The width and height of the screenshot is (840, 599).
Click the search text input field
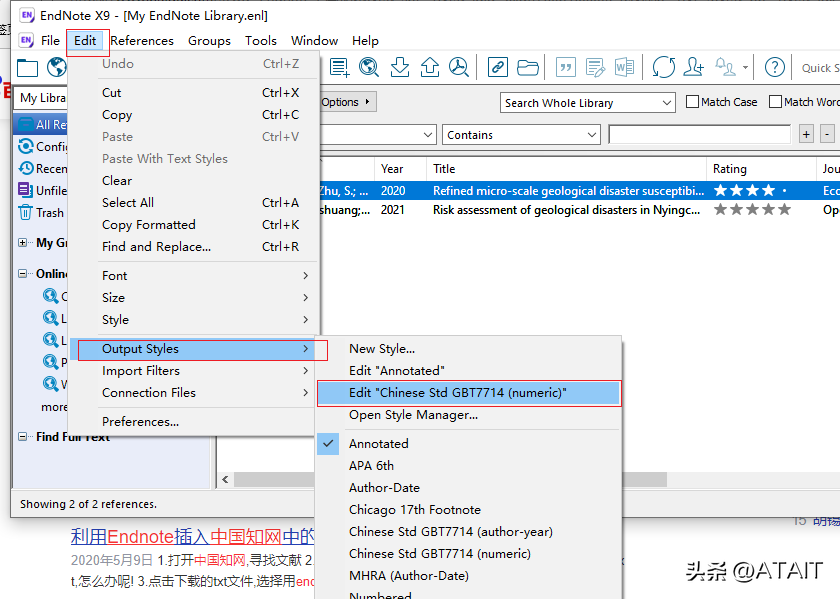point(700,134)
